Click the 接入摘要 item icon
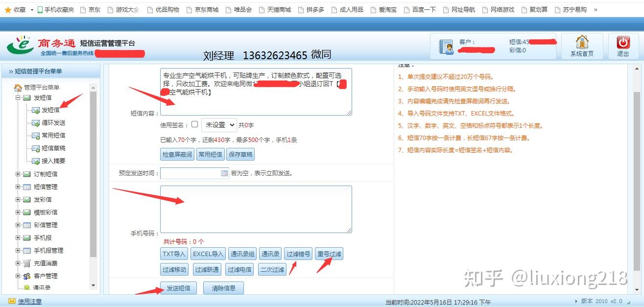The image size is (644, 307). point(35,161)
